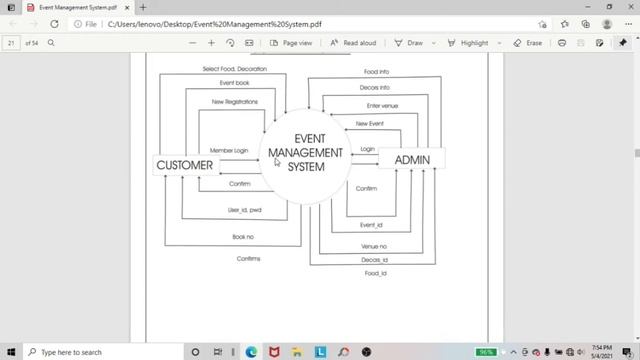
Task: Expand the Draw options dropdown arrow
Action: (x=434, y=43)
